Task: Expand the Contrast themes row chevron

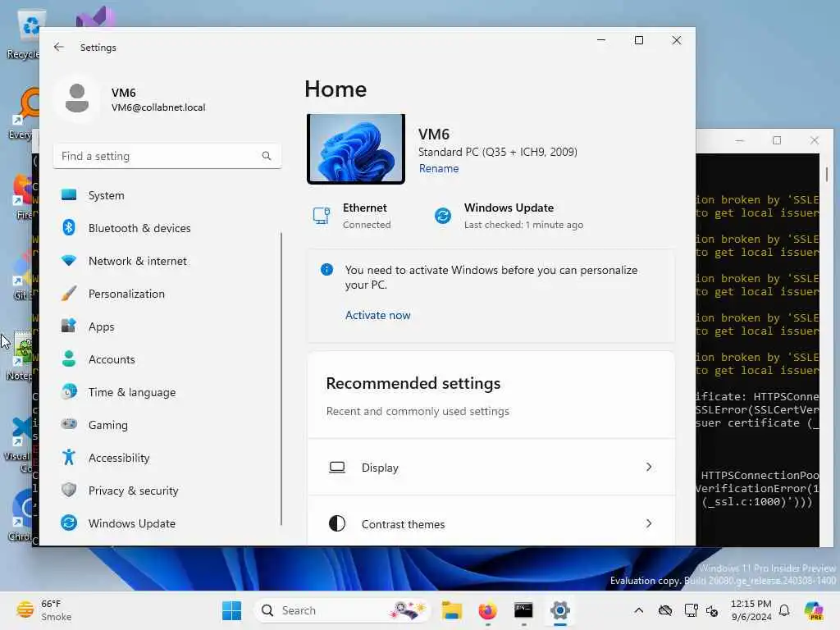Action: (649, 523)
